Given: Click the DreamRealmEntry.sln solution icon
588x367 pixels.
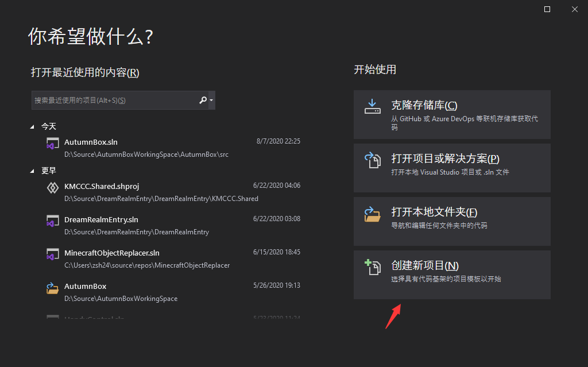Looking at the screenshot, I should (53, 222).
